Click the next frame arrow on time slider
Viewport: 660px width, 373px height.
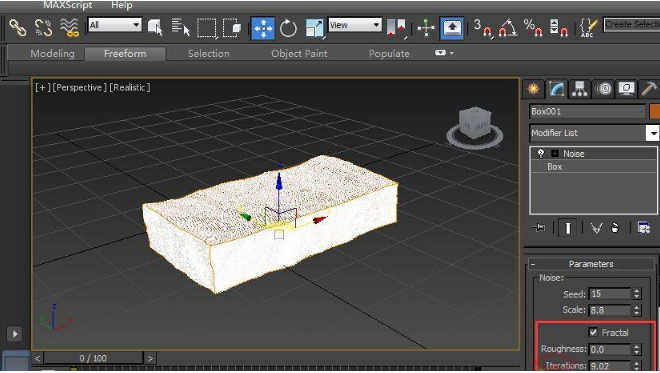coord(150,358)
